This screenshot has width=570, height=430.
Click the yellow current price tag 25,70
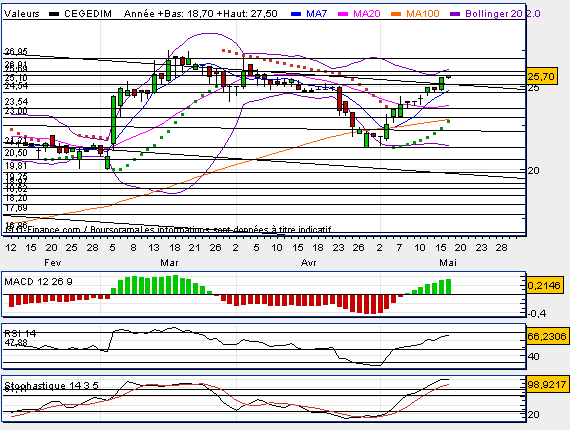pyautogui.click(x=542, y=76)
